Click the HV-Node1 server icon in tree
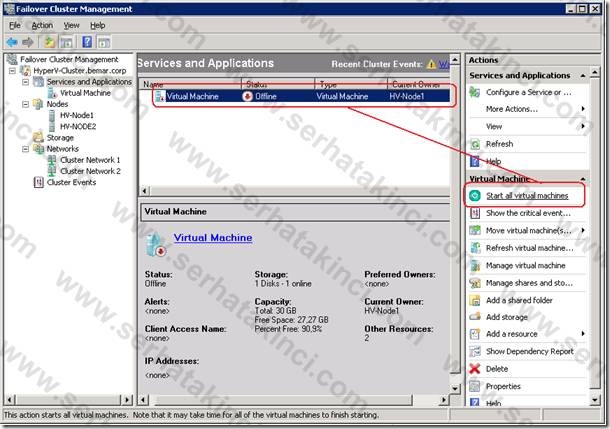The height and width of the screenshot is (429, 610). [x=52, y=115]
